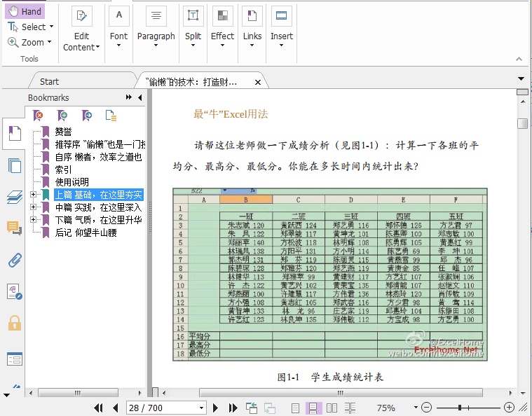532x416 pixels.
Task: Expand the 下篇 气质 bookmark node
Action: [33, 220]
